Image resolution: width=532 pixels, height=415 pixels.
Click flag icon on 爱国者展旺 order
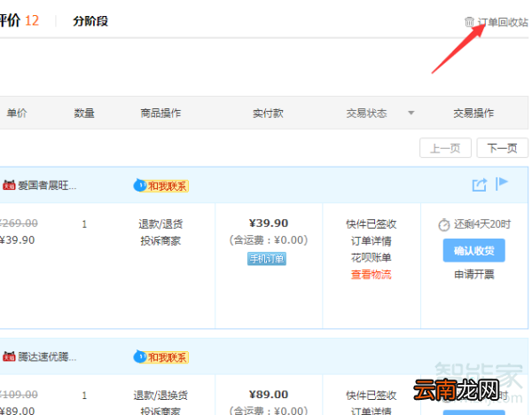point(502,184)
